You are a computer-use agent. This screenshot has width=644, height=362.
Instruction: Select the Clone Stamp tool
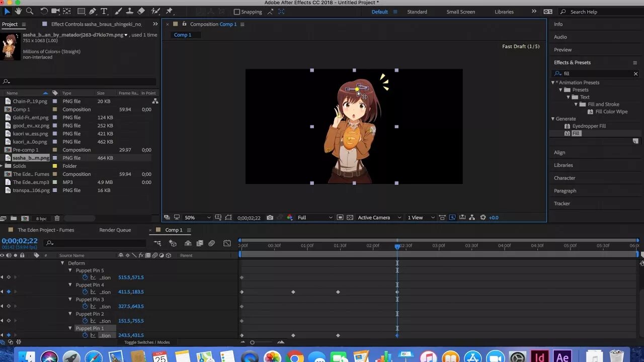click(x=129, y=11)
